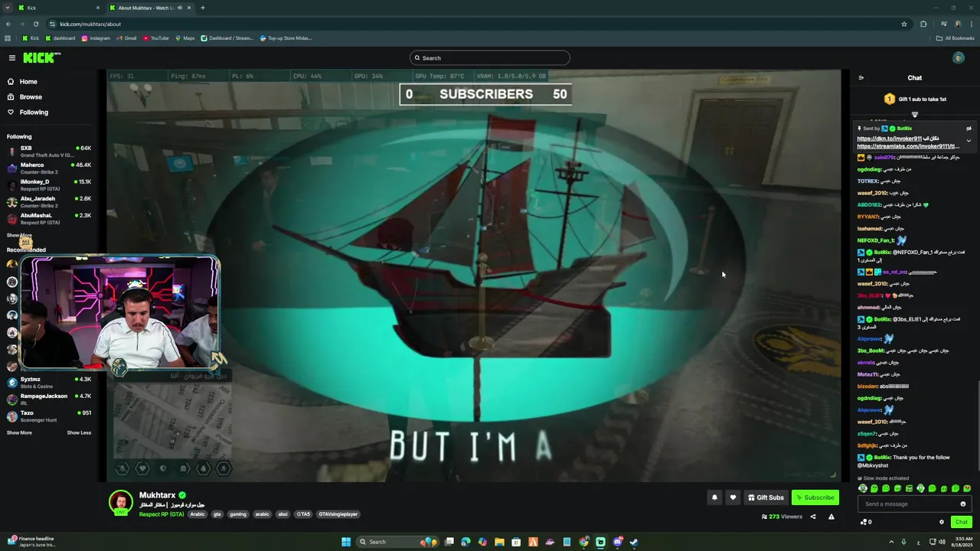Select the GTAVsingleplayer tag

[338, 514]
